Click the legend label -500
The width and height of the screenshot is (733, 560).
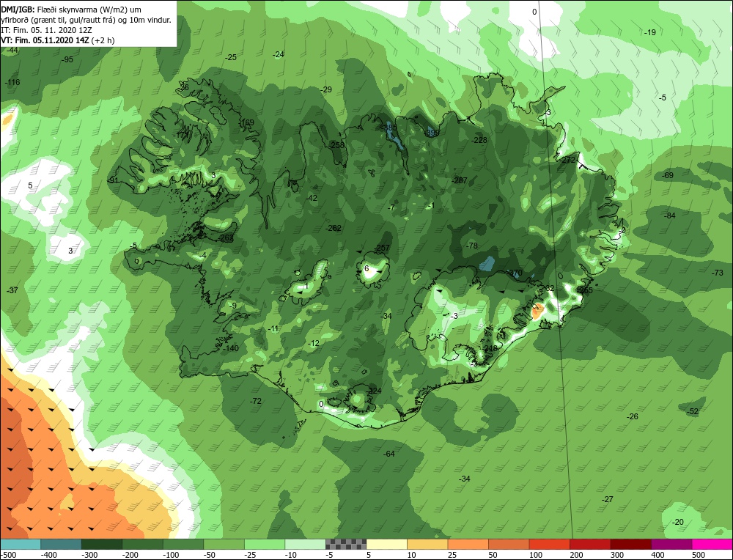9,555
